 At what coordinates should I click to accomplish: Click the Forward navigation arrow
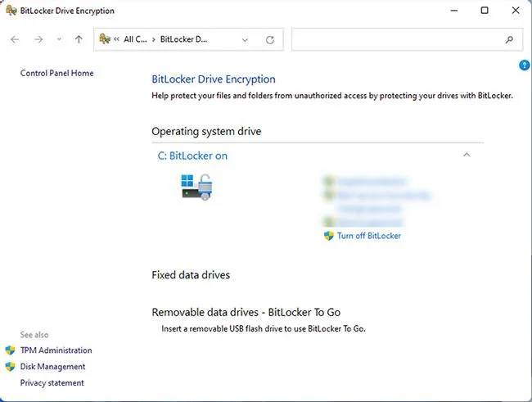[38, 40]
